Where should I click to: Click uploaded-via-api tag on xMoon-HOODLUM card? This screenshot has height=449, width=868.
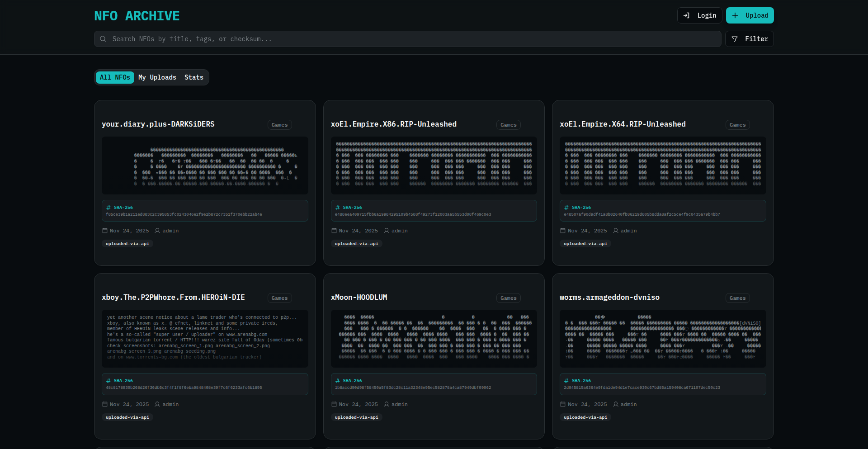pos(356,417)
